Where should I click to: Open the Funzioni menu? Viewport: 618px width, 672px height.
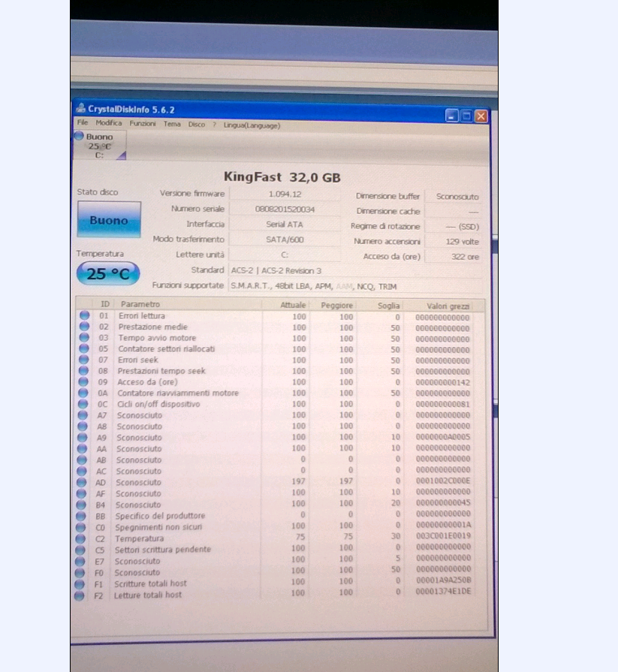point(143,123)
